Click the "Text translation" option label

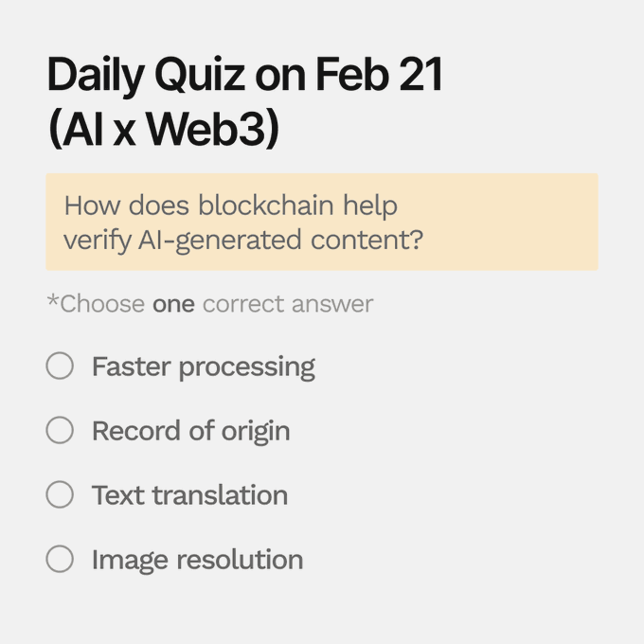pyautogui.click(x=189, y=494)
